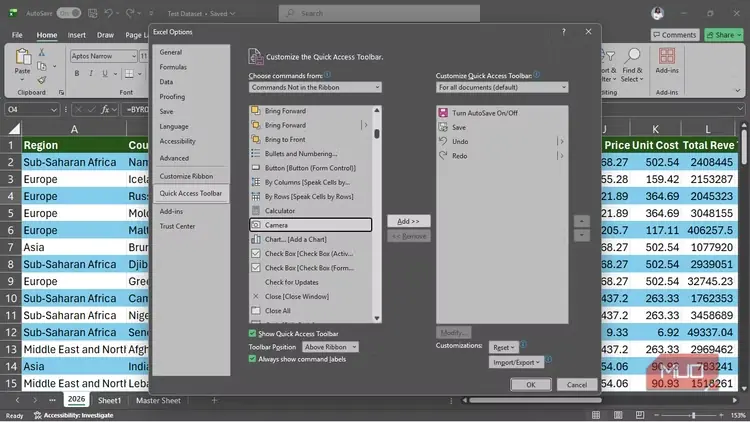Open the Customize Ribbon category
The image size is (750, 422).
pos(191,176)
